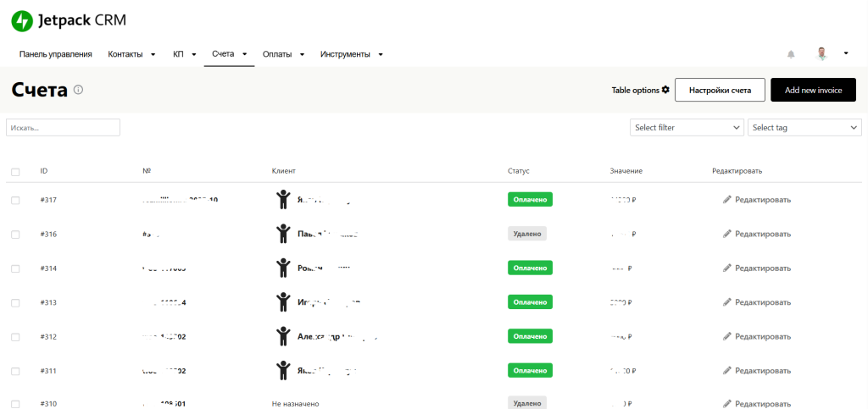Viewport: 868px width, 409px height.
Task: Click the Клиент column header
Action: pyautogui.click(x=283, y=171)
